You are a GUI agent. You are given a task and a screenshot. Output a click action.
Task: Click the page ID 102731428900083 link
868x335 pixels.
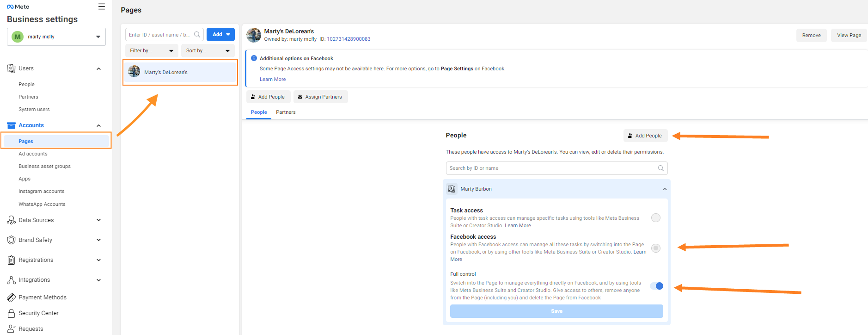pos(348,39)
